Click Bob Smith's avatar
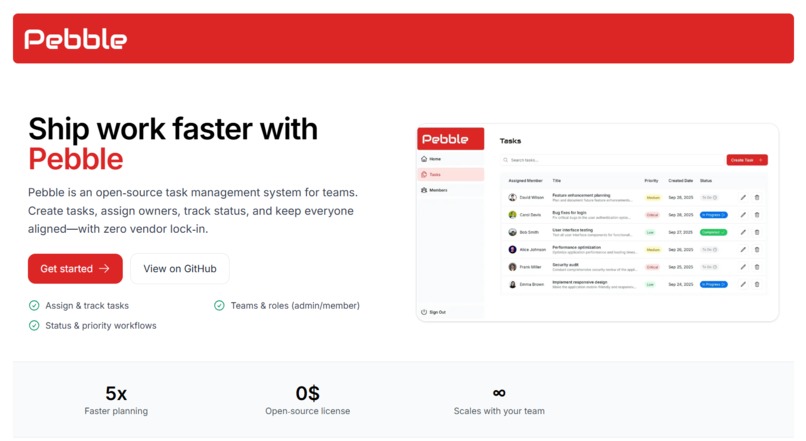The image size is (806, 441). point(512,232)
